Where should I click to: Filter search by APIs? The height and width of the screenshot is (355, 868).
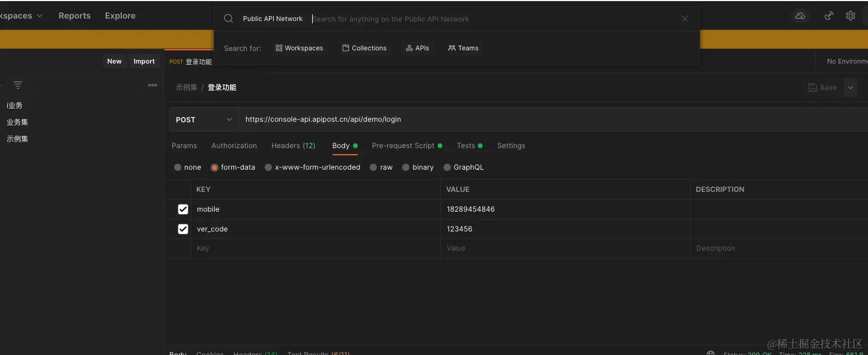coord(417,48)
